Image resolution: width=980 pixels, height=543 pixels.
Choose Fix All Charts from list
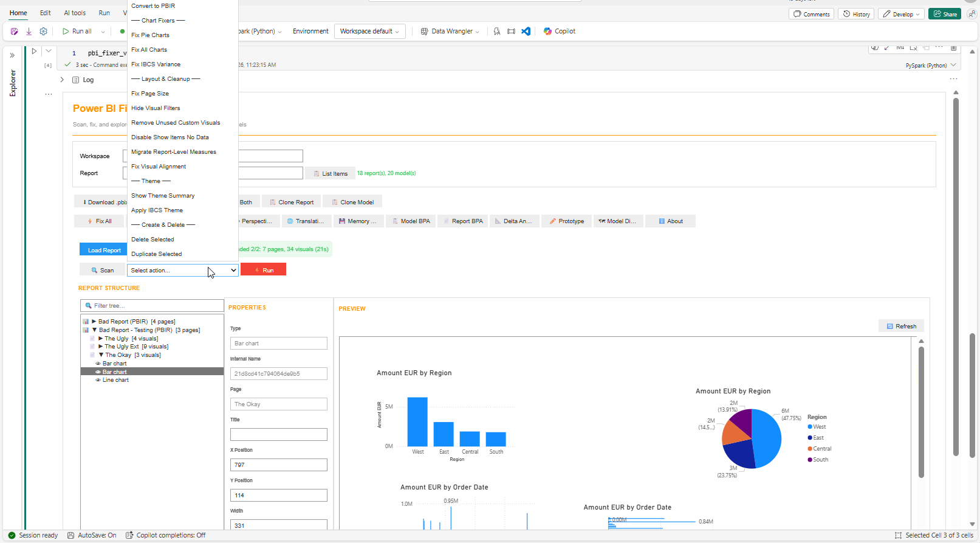pyautogui.click(x=183, y=50)
